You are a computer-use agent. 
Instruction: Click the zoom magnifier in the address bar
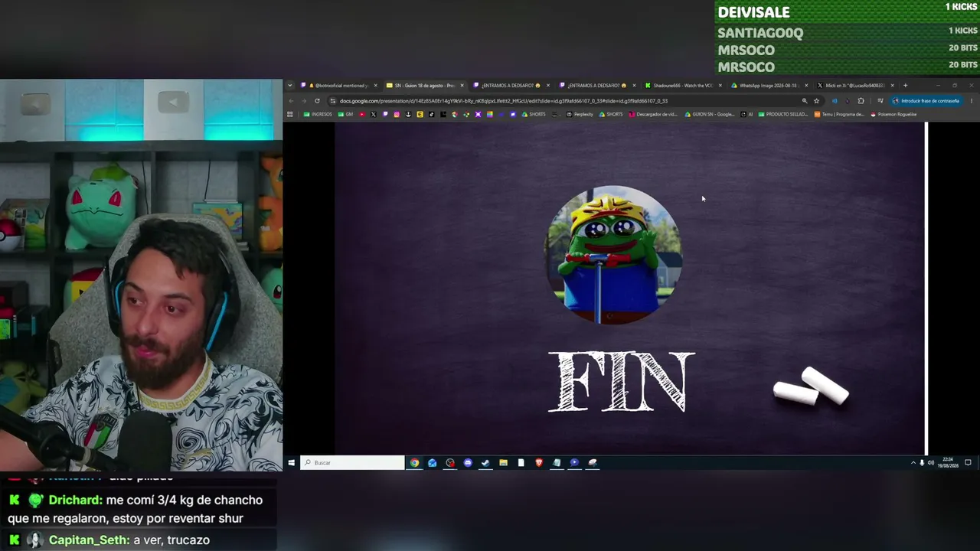pos(804,101)
